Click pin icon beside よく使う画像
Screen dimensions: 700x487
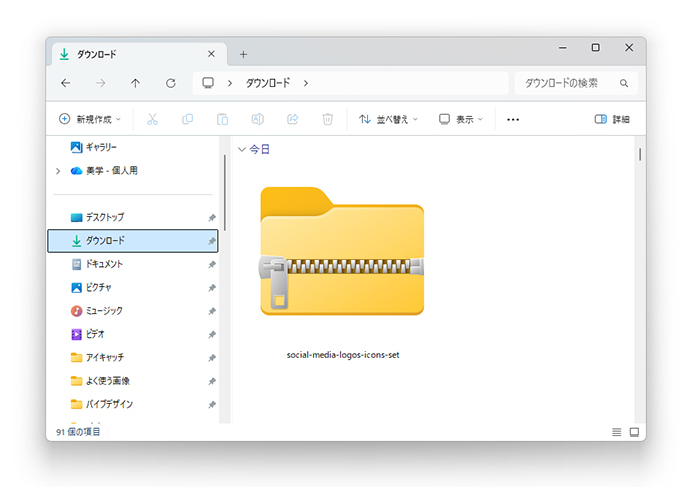pos(212,381)
